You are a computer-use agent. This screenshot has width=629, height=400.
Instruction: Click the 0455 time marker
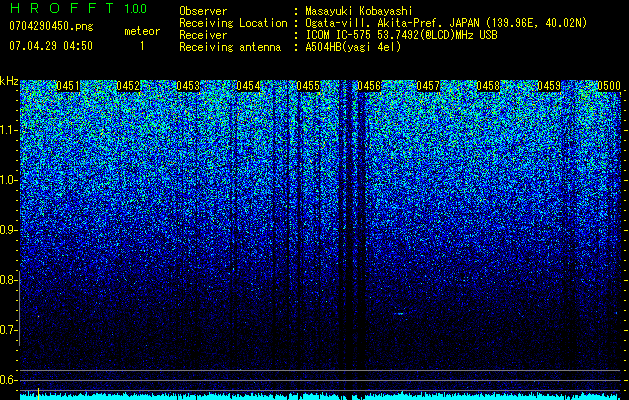click(308, 86)
